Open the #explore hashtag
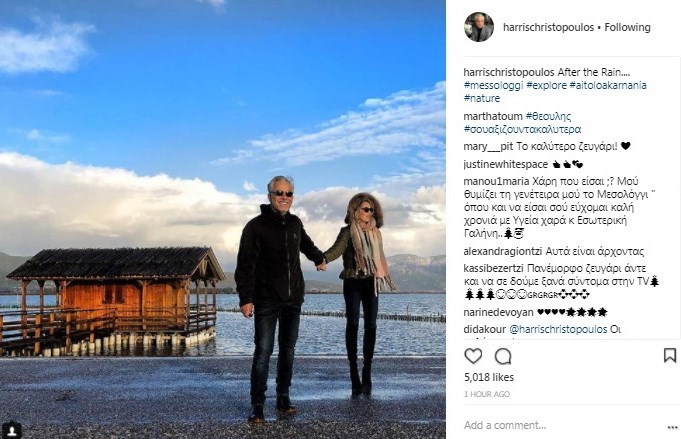Viewport: 681px width, 439px height. click(546, 85)
